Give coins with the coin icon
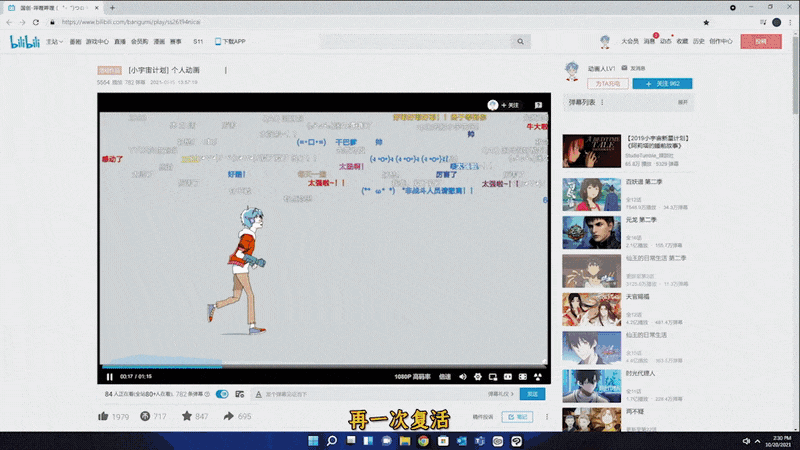800x450 pixels. point(145,416)
